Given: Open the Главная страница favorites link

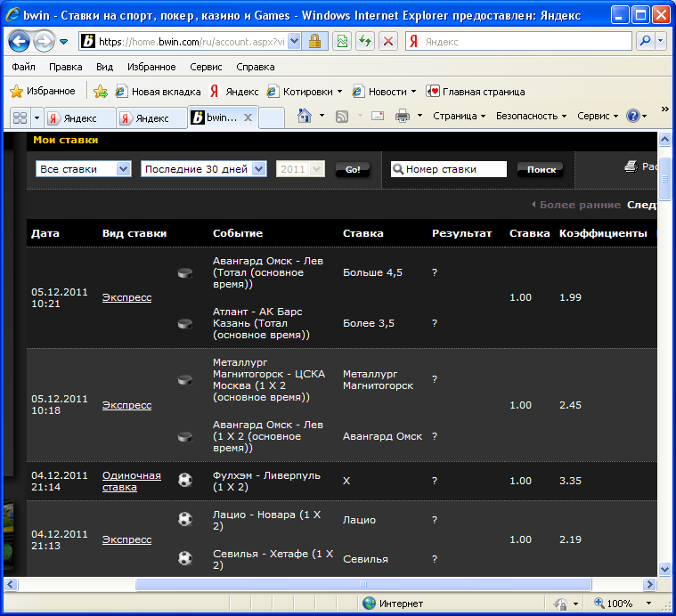Looking at the screenshot, I should click(476, 92).
